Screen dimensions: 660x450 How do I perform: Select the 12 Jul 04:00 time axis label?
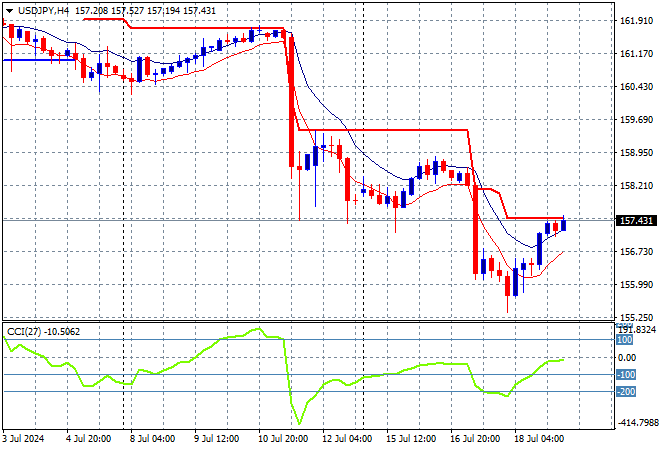tap(347, 439)
